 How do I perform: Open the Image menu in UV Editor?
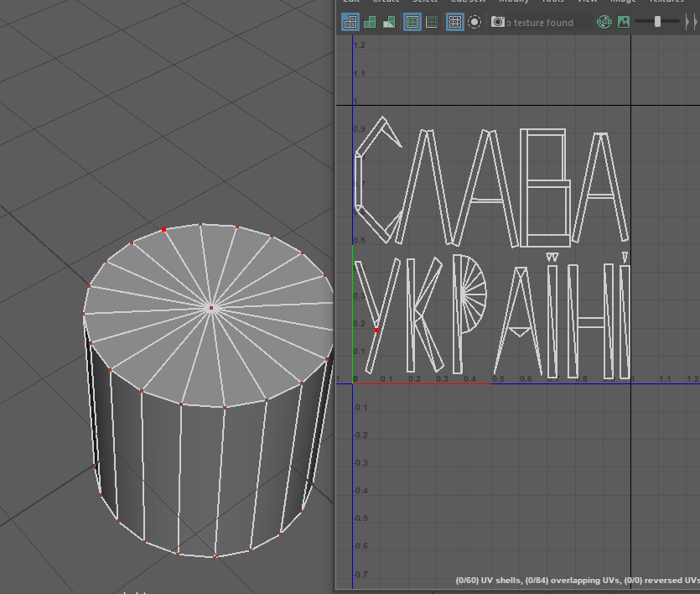point(623,2)
